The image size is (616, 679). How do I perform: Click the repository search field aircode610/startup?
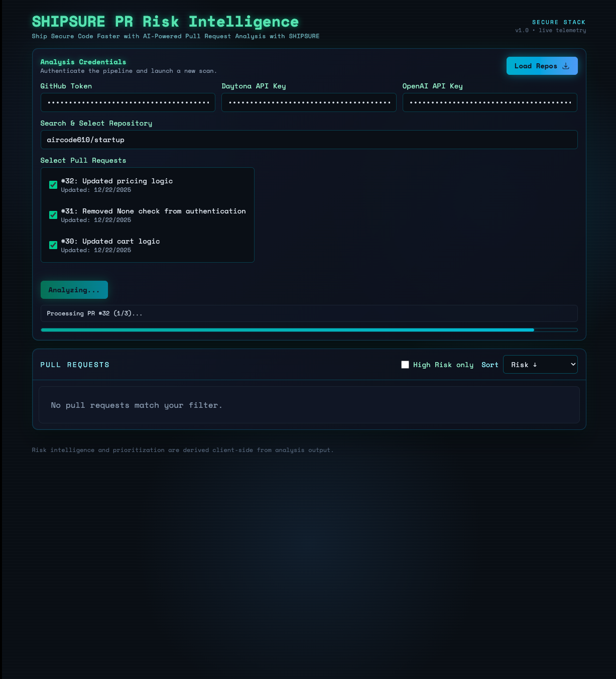(309, 140)
